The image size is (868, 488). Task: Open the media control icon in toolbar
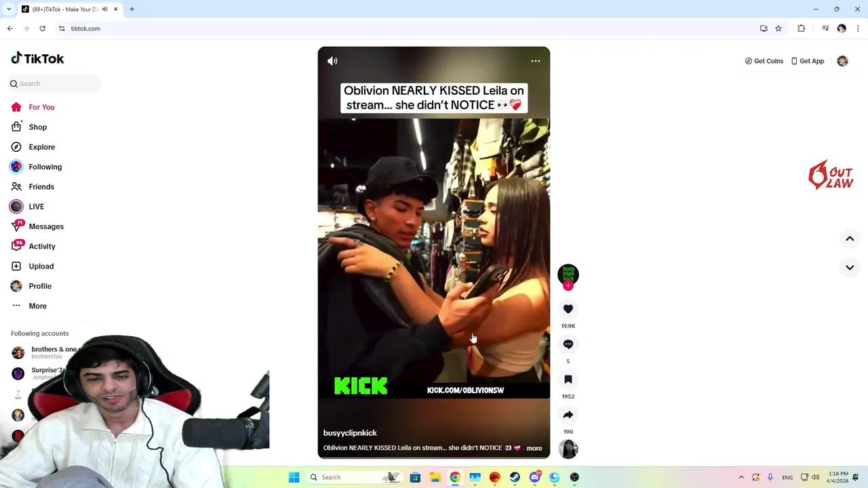pyautogui.click(x=825, y=28)
